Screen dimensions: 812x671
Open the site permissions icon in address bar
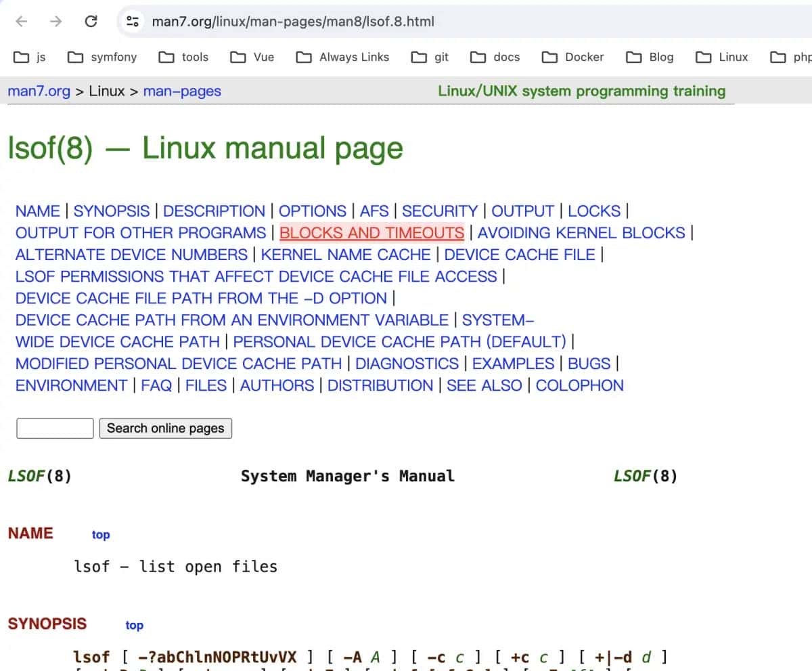click(x=133, y=21)
